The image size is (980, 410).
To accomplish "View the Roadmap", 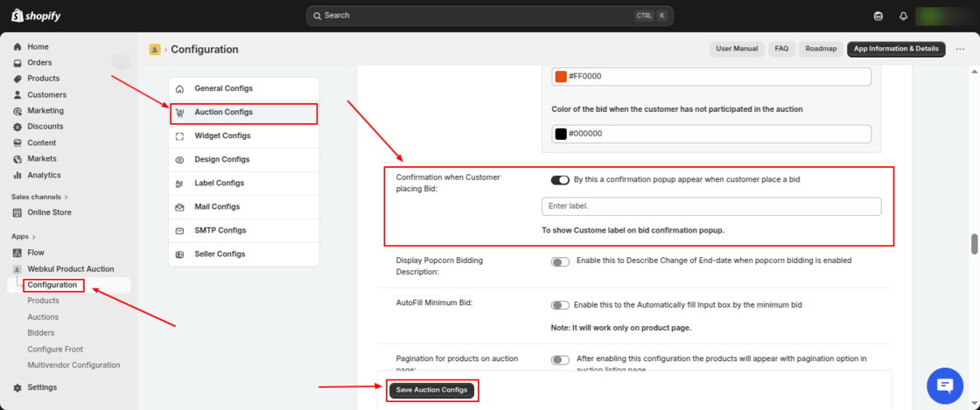I will [821, 49].
